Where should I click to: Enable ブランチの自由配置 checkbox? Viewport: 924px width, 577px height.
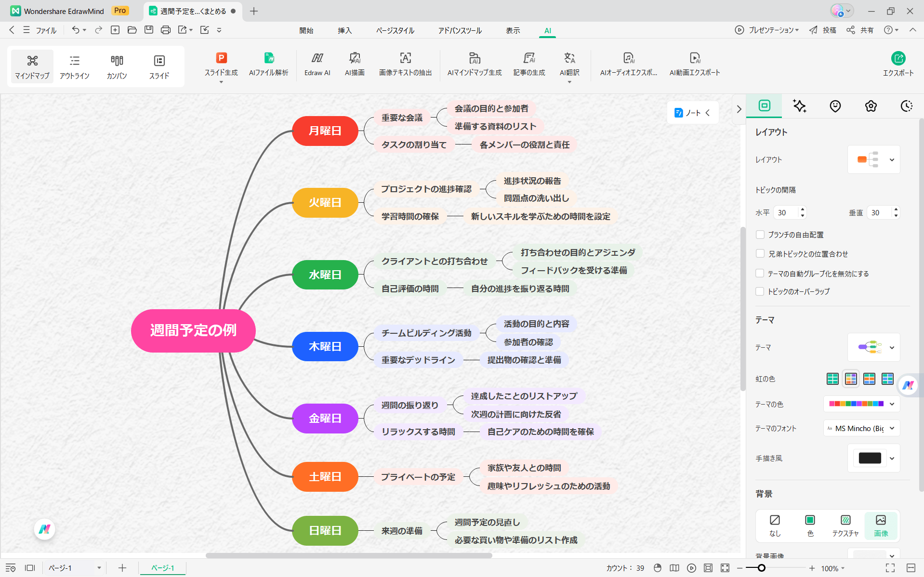pyautogui.click(x=760, y=235)
